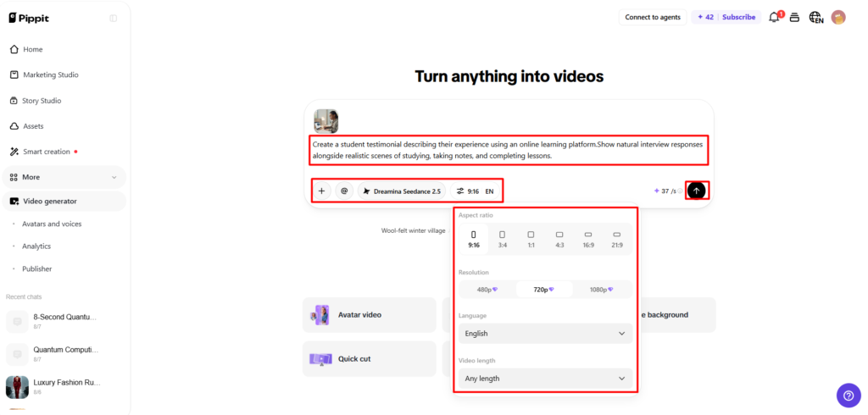Open the user profile avatar
Image resolution: width=868 pixels, height=415 pixels.
[838, 18]
